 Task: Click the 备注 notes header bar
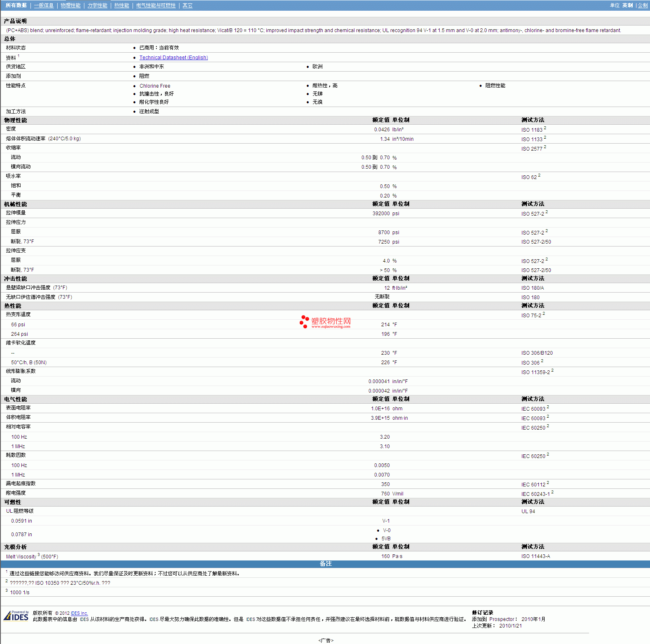coord(325,564)
